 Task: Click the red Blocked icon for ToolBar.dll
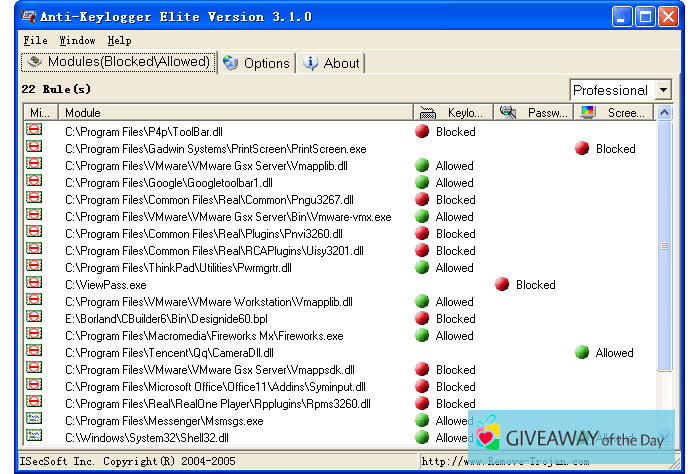click(421, 132)
